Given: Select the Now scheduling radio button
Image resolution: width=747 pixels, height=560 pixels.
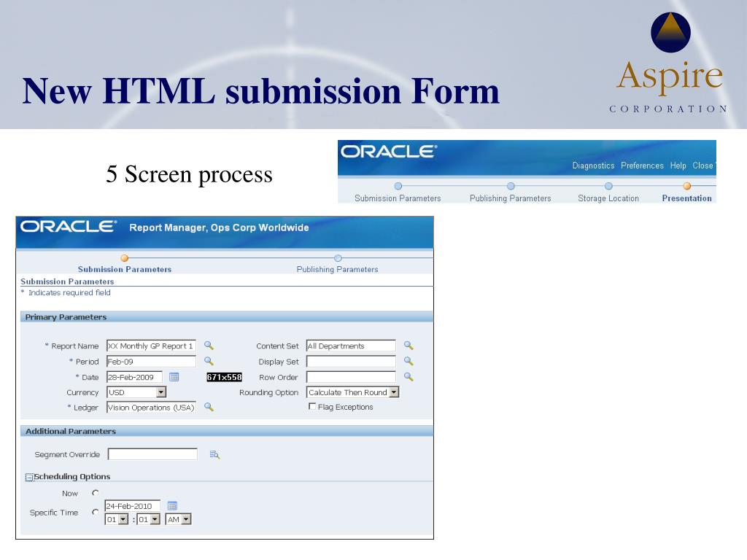Looking at the screenshot, I should pos(96,493).
